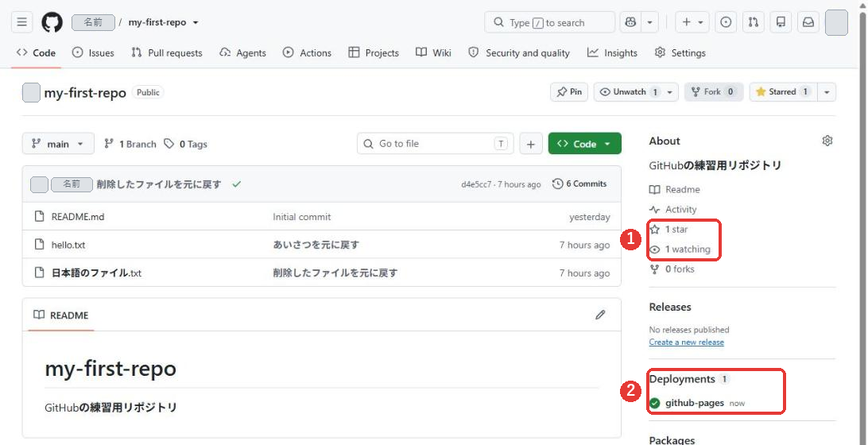This screenshot has height=445, width=868.
Task: Focus the Go to file search box
Action: [x=435, y=144]
